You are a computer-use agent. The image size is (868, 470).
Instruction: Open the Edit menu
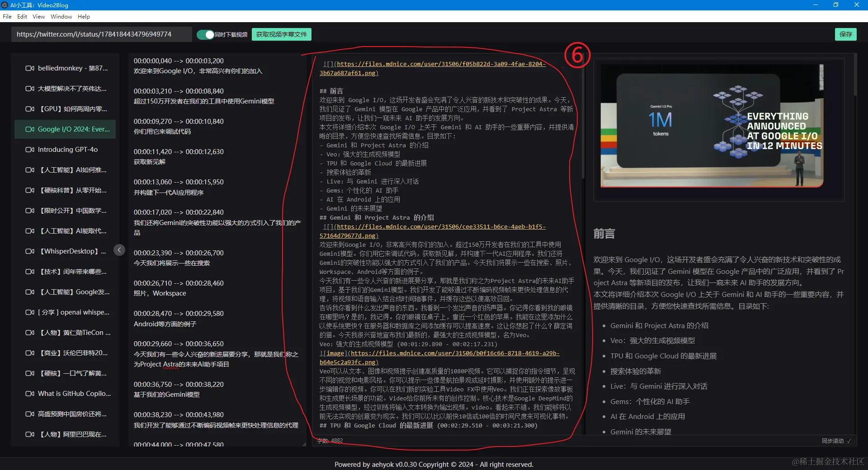pyautogui.click(x=22, y=16)
